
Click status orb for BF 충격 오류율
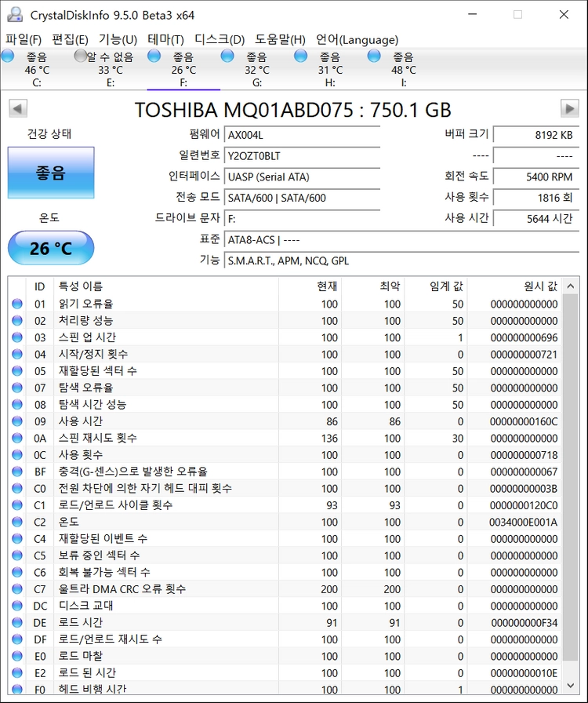(17, 472)
